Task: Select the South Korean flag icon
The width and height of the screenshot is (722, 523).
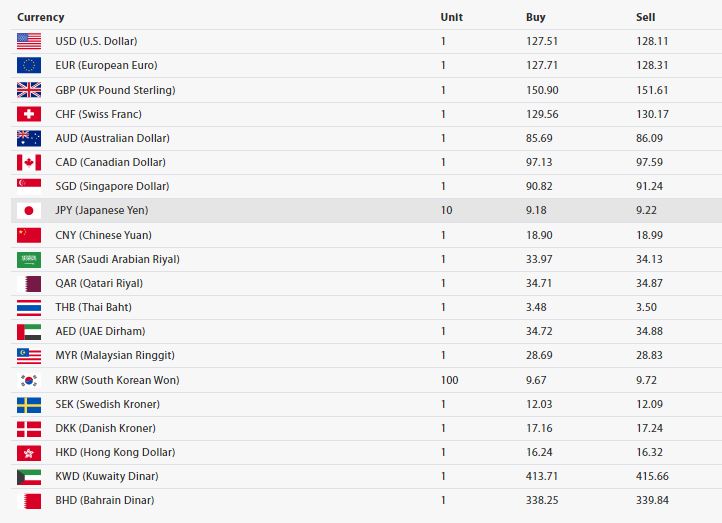Action: (x=29, y=380)
